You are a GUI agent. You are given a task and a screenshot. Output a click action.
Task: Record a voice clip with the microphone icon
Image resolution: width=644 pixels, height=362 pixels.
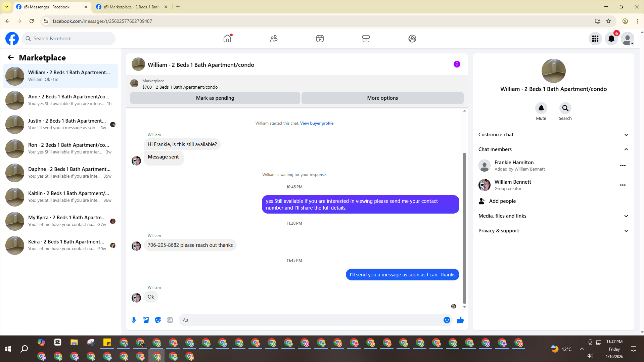tap(134, 320)
